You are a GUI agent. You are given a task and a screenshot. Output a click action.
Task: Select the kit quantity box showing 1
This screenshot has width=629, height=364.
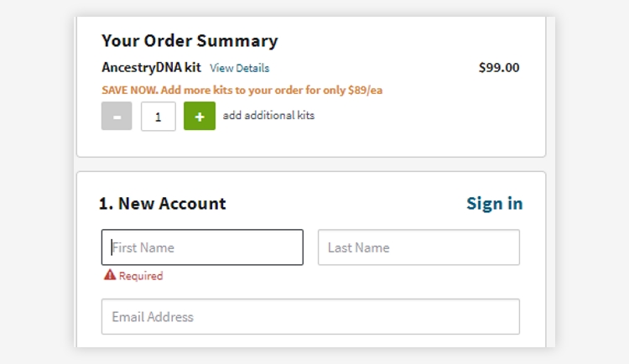[x=158, y=117]
